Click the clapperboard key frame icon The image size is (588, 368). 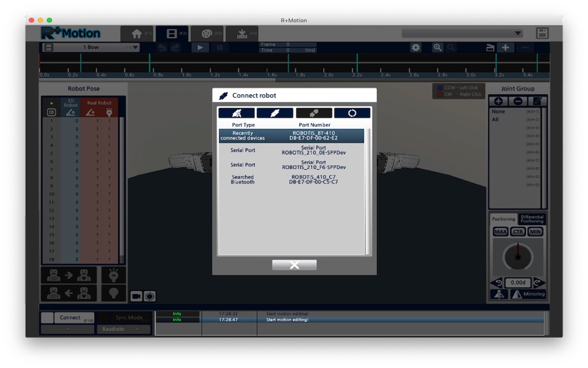(490, 48)
